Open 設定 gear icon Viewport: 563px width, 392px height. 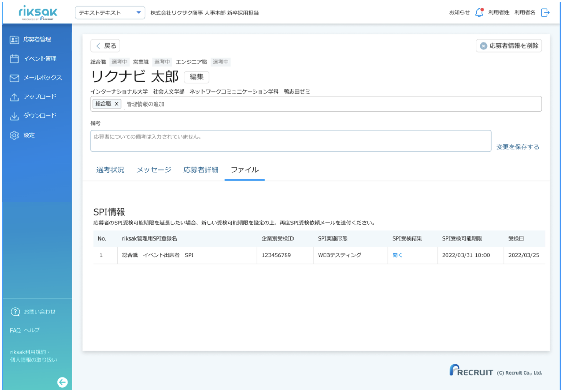14,135
